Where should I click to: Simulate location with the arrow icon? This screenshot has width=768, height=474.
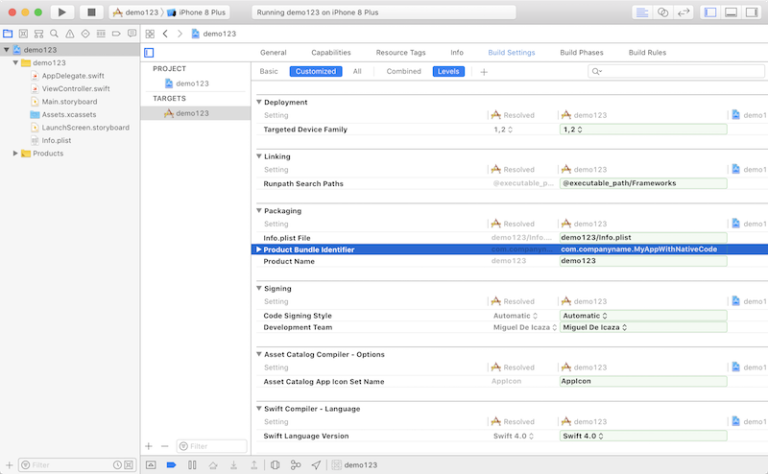[316, 465]
